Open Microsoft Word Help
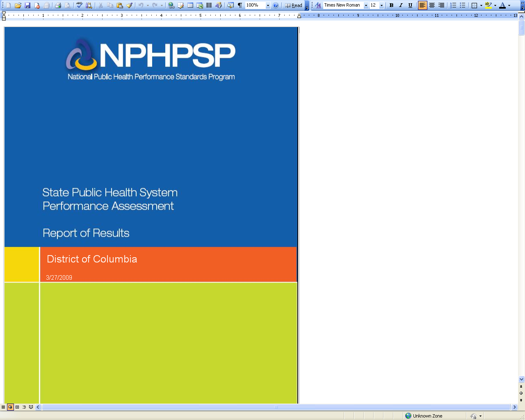Viewport: 525px width, 420px height. point(276,5)
